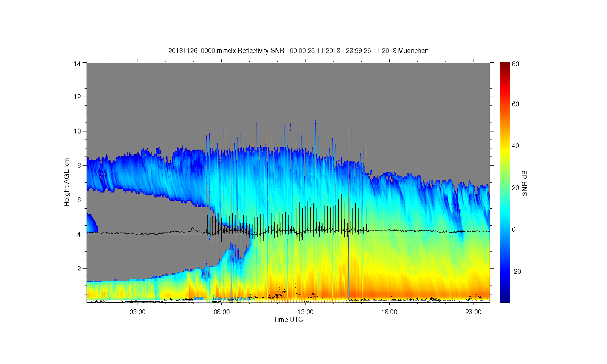The image size is (607, 364).
Task: Pick the 18:00 time tick label
Action: pyautogui.click(x=389, y=312)
